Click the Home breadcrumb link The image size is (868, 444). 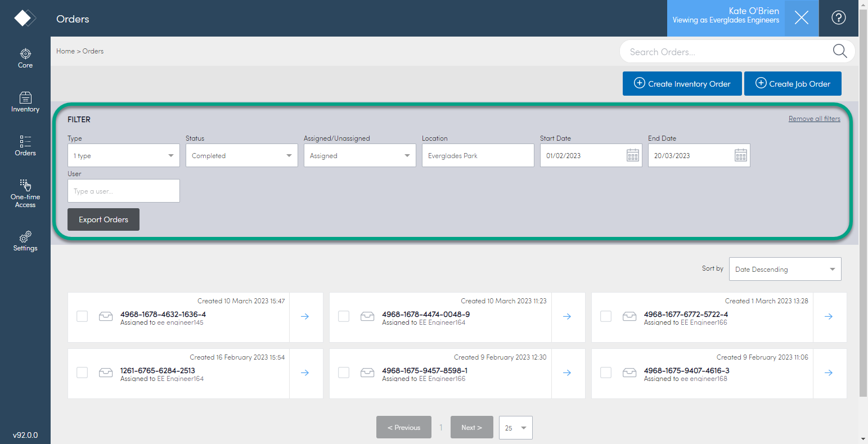click(x=65, y=51)
